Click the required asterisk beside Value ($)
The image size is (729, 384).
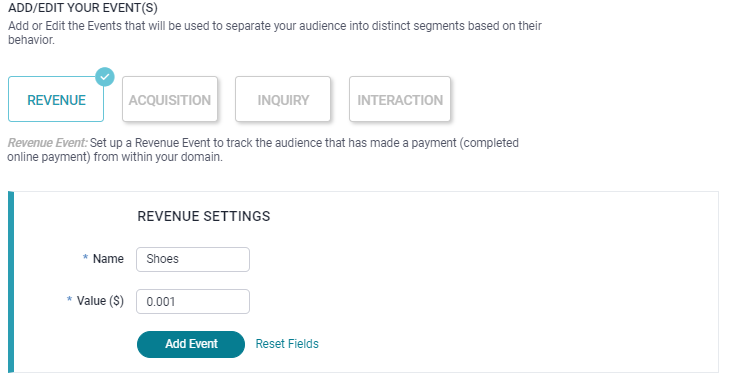click(69, 300)
